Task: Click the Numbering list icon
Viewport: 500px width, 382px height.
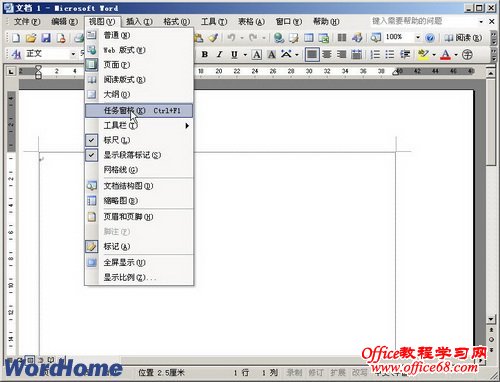Action: tap(375, 54)
